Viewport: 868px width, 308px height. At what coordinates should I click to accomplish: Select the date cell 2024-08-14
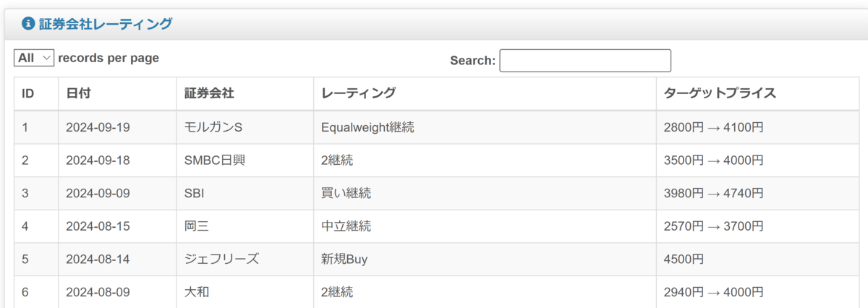pos(117,259)
